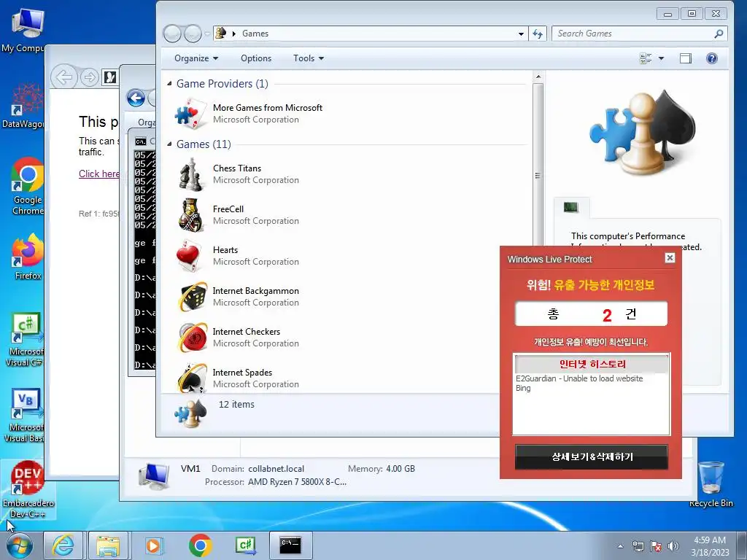Open the Organize dropdown menu

point(196,58)
